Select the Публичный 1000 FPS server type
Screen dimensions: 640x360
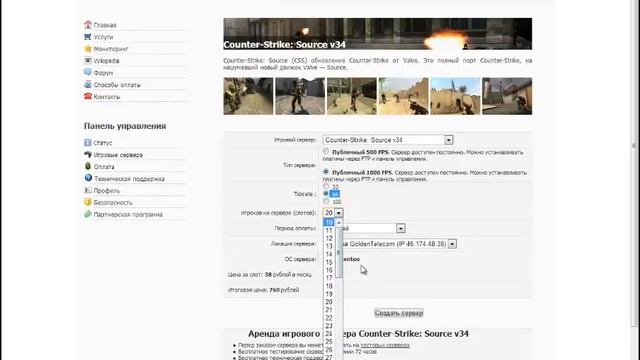(x=326, y=172)
